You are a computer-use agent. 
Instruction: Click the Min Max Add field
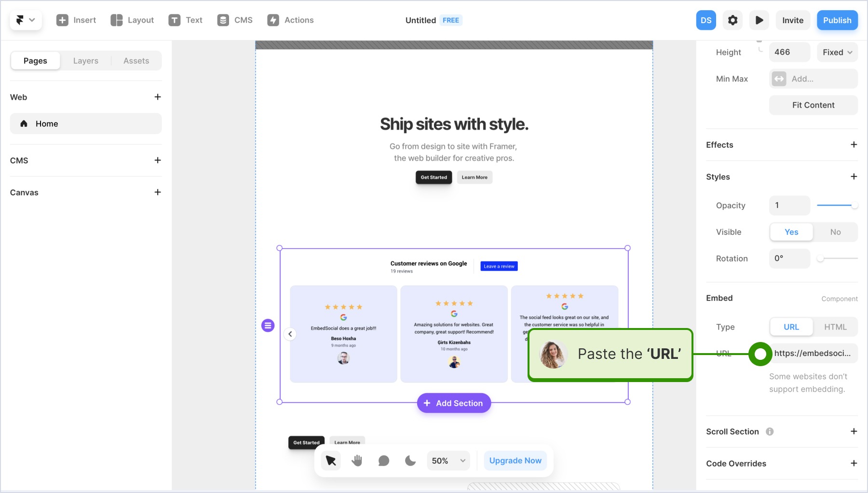pyautogui.click(x=814, y=79)
